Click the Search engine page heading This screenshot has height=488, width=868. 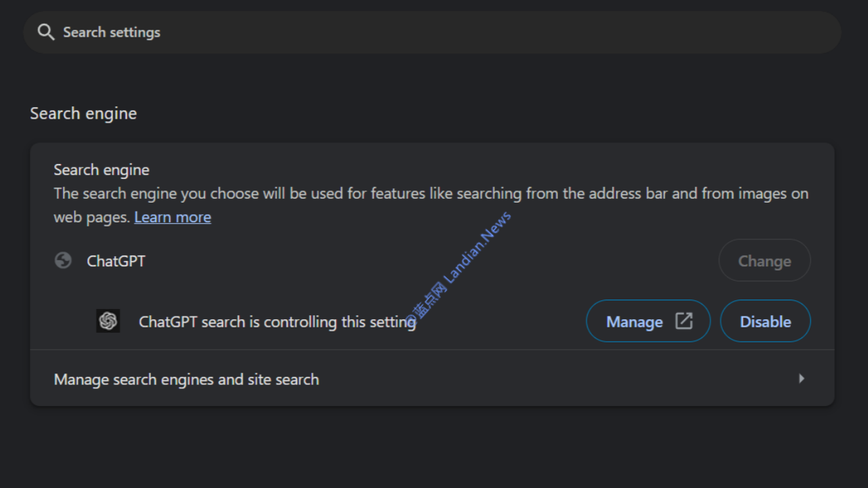point(83,113)
